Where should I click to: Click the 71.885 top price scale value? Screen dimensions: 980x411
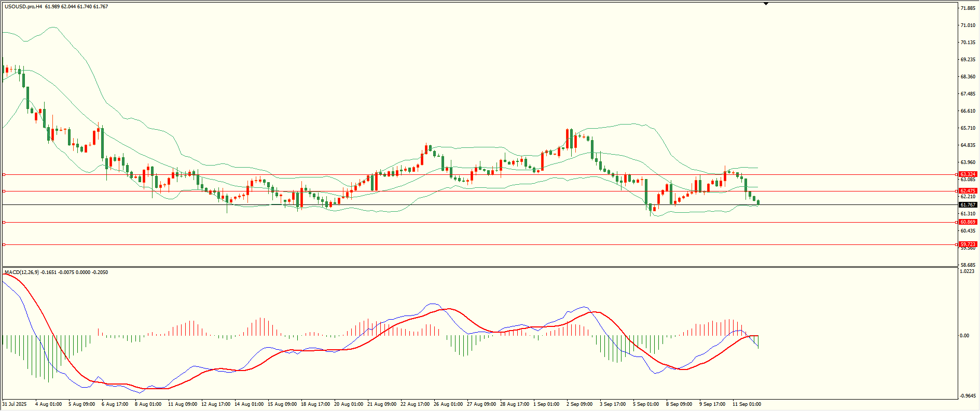coord(968,8)
